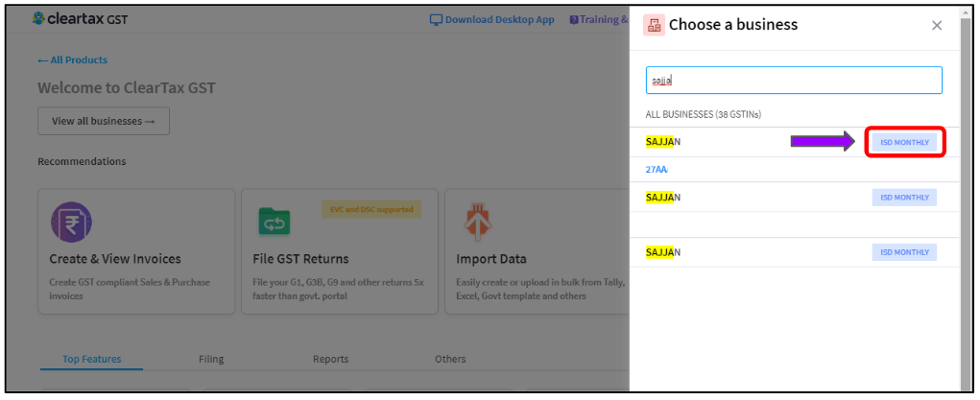Go back via All Products link
980x400 pixels.
(x=72, y=59)
